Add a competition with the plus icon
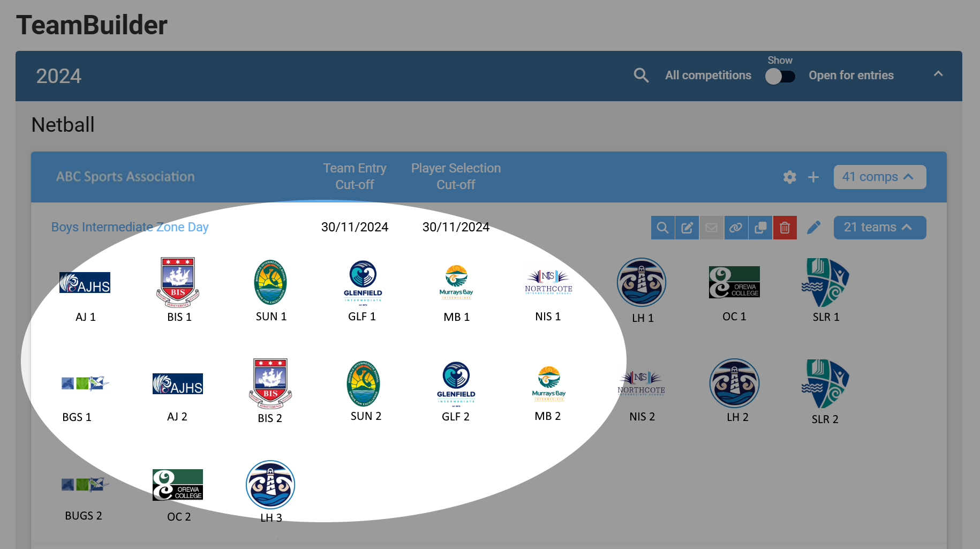 813,177
